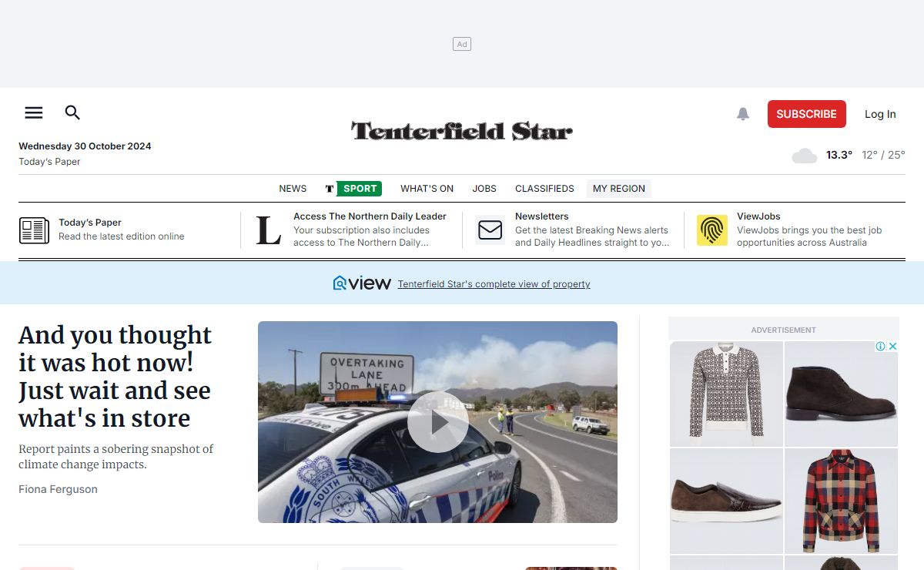
Task: Click the Tenterfield Star masthead logo
Action: click(x=462, y=131)
